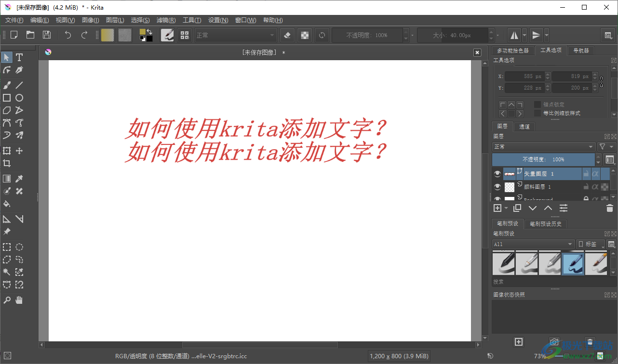
Task: Expand the add layer dropdown arrow
Action: (x=506, y=208)
